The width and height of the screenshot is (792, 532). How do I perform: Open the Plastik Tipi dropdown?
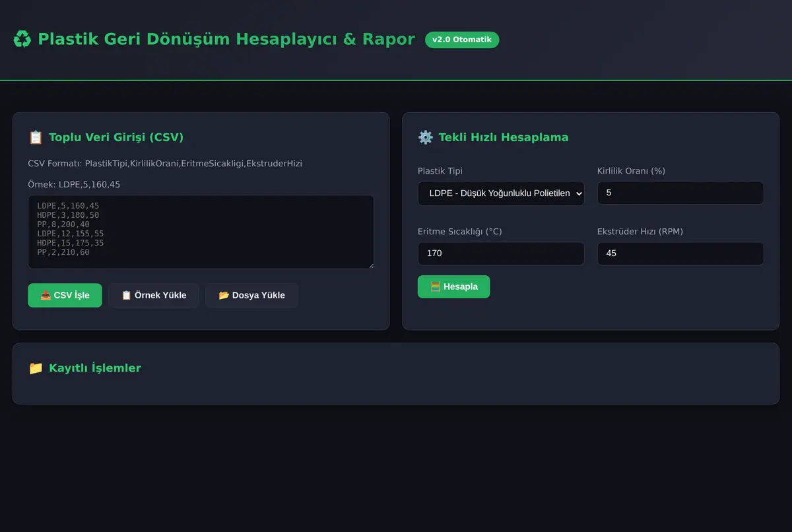coord(501,193)
